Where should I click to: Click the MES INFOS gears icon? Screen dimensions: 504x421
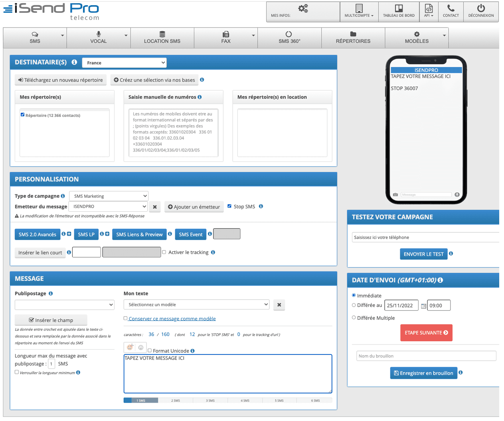click(x=303, y=8)
